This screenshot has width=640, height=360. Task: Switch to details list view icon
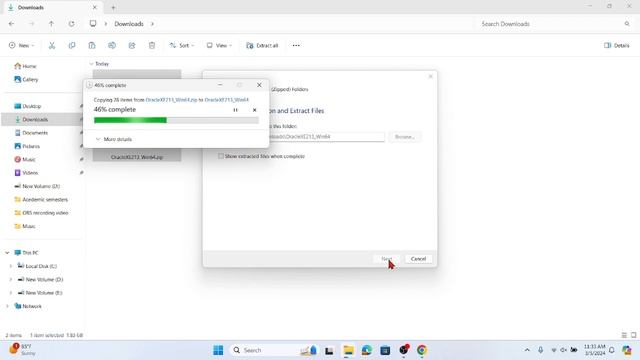624,335
